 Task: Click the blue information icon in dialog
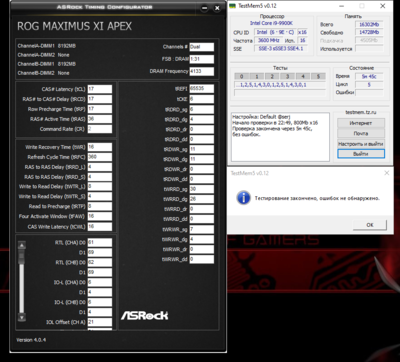244,198
